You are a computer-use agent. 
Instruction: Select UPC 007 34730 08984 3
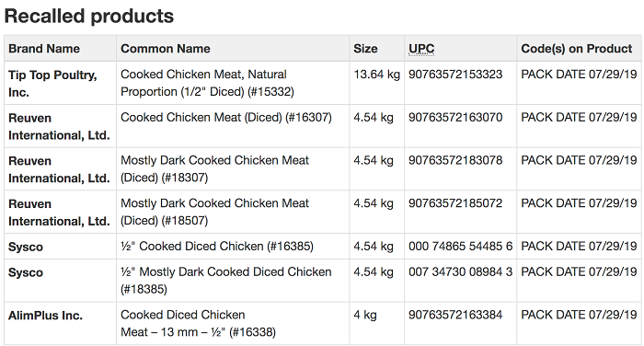coord(460,272)
